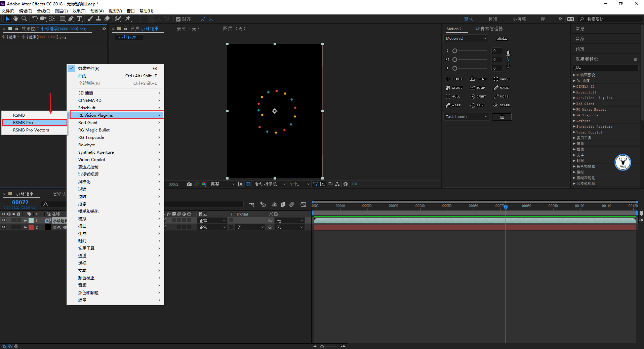This screenshot has width=644, height=349.
Task: Open the Graph Editor in timeline
Action: point(303,204)
